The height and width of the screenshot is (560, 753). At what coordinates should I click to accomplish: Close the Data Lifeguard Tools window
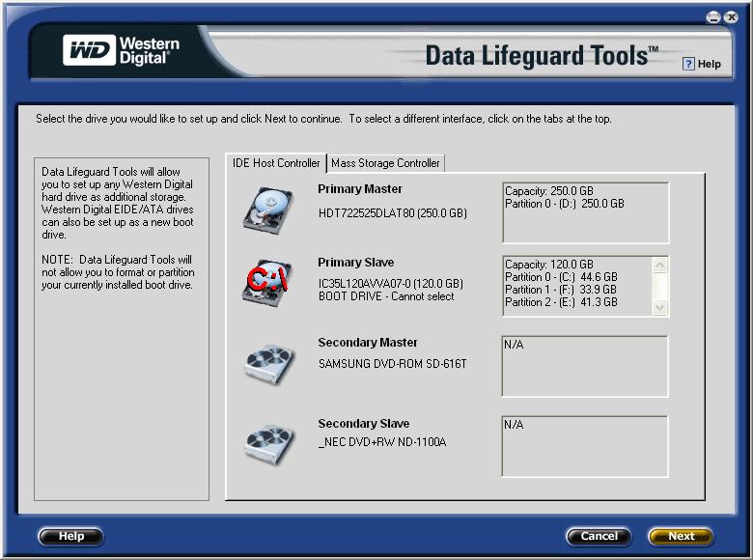click(731, 17)
